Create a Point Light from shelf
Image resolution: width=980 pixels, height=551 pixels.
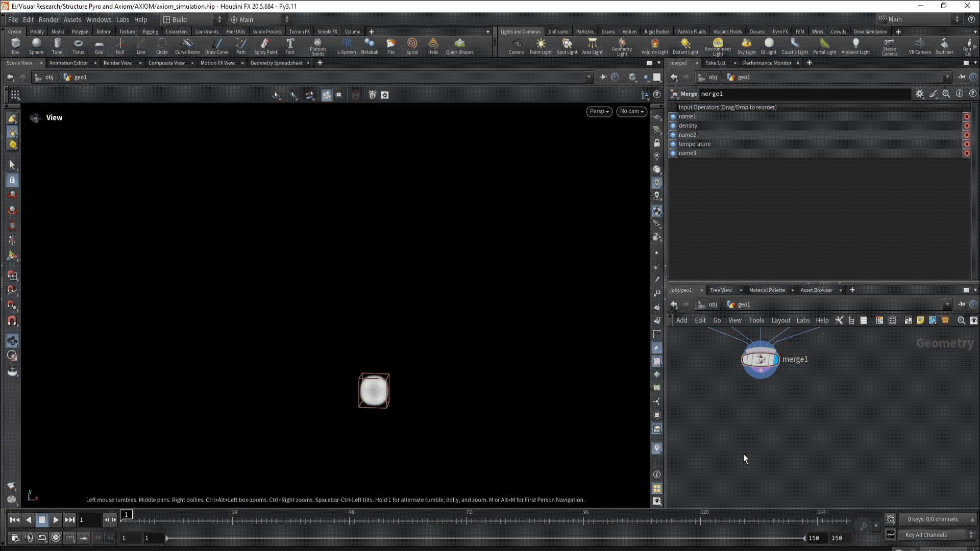540,45
